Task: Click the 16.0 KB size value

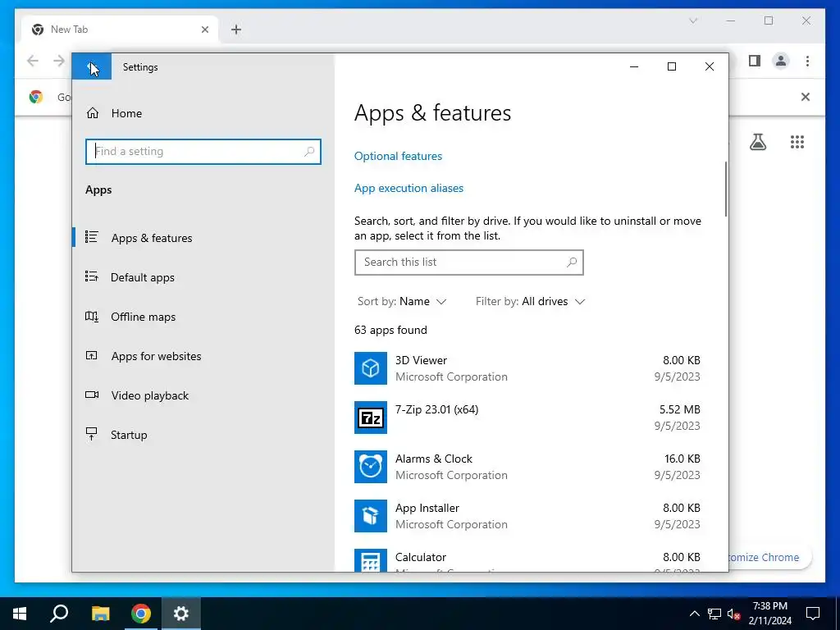Action: click(682, 459)
